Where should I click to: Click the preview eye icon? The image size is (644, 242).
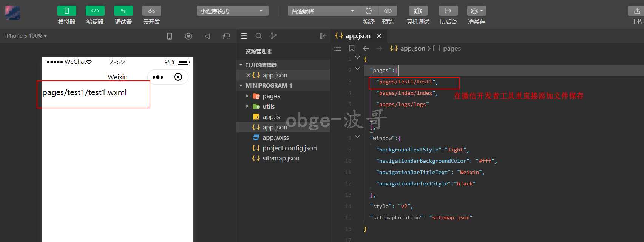(x=388, y=11)
